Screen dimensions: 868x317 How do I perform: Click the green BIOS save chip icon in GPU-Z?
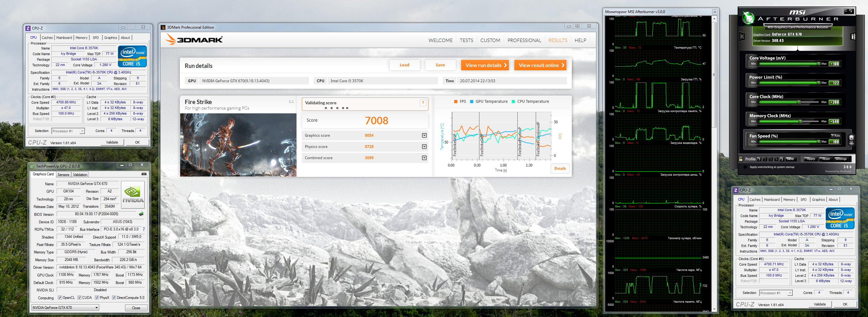point(141,214)
